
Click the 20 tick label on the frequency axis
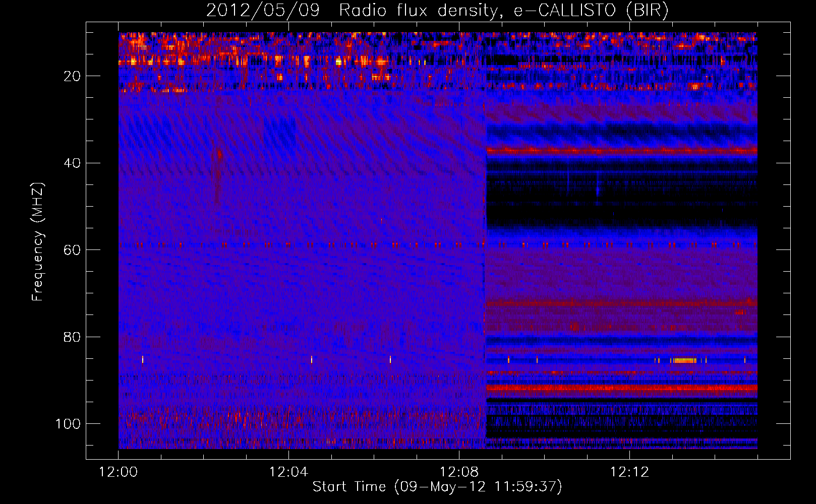pos(72,76)
